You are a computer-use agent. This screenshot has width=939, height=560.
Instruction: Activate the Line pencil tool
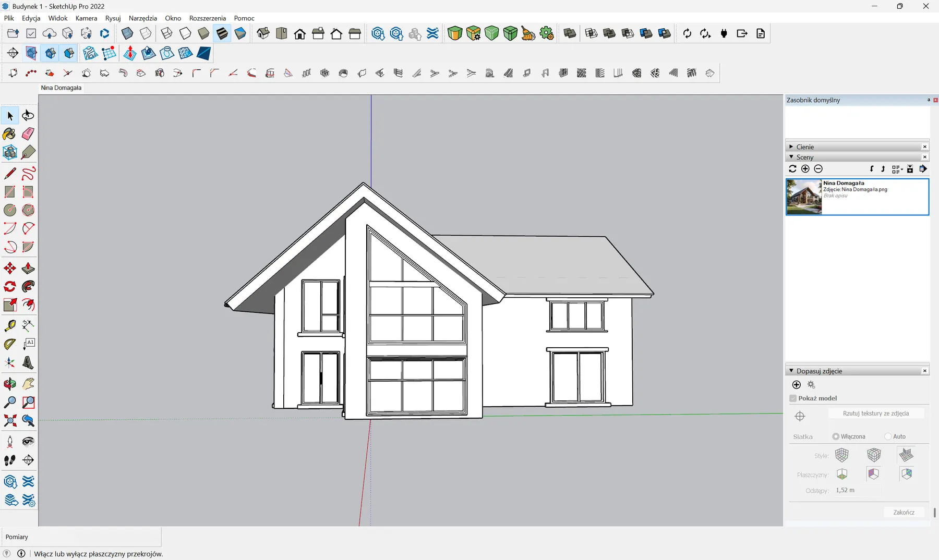(x=10, y=173)
